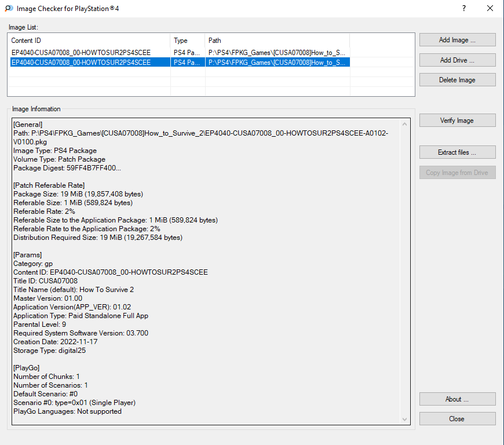
Task: Click the Referable Rate to the Application Package line
Action: [87, 229]
